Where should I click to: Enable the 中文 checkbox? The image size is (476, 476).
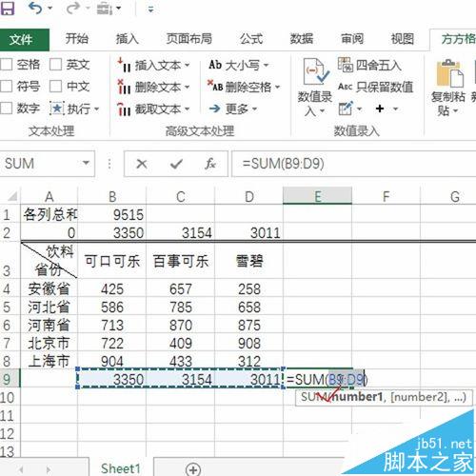[x=55, y=87]
